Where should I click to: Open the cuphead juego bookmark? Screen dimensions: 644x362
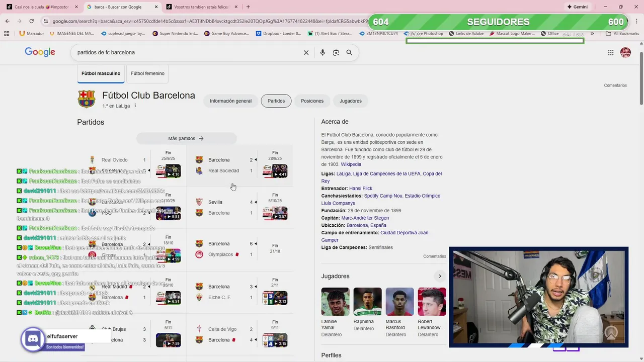(123, 34)
